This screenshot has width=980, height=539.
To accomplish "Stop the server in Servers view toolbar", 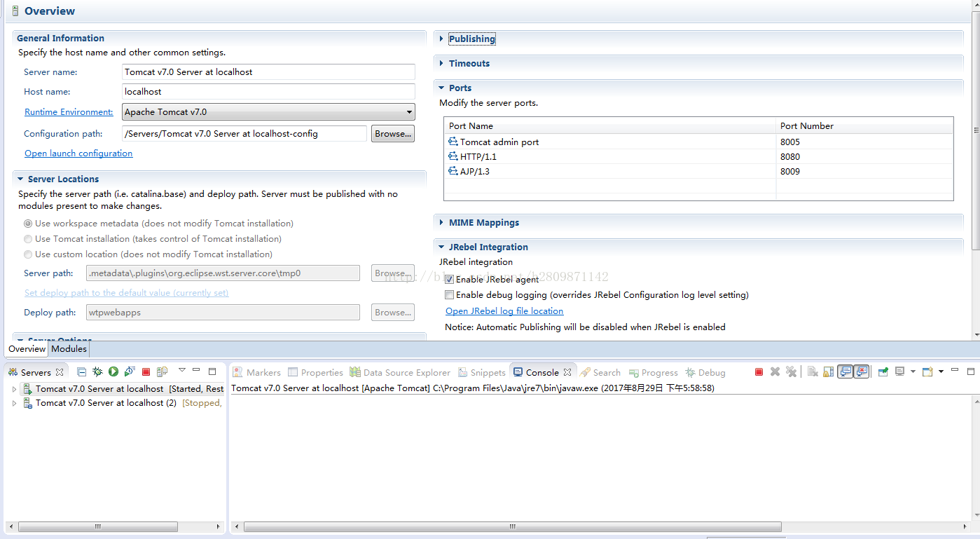I will tap(146, 372).
